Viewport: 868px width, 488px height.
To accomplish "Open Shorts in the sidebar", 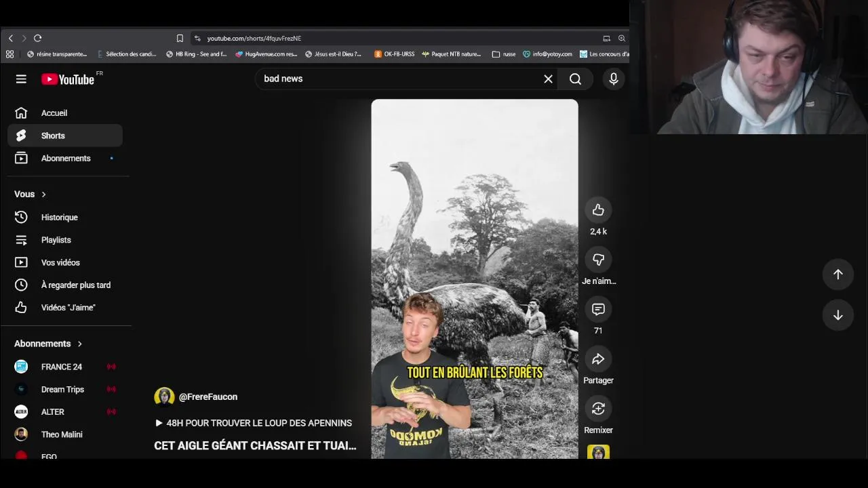I will pyautogui.click(x=65, y=136).
